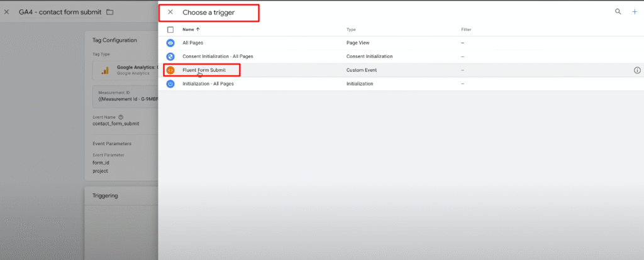The image size is (644, 260).
Task: Click the All Pages eye icon
Action: pos(170,43)
